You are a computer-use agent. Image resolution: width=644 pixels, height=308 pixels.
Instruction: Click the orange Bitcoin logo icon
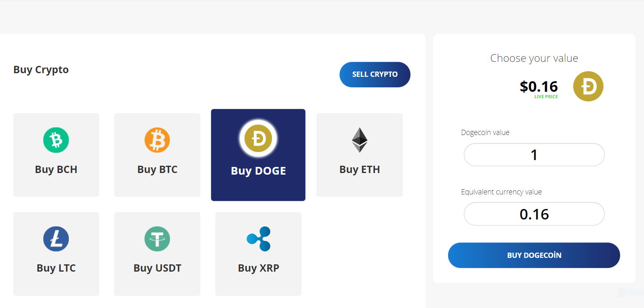pyautogui.click(x=157, y=140)
